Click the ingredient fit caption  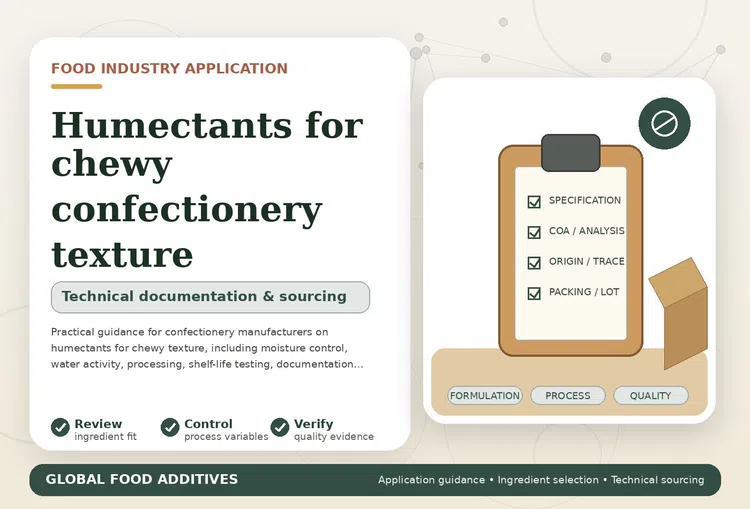point(106,437)
